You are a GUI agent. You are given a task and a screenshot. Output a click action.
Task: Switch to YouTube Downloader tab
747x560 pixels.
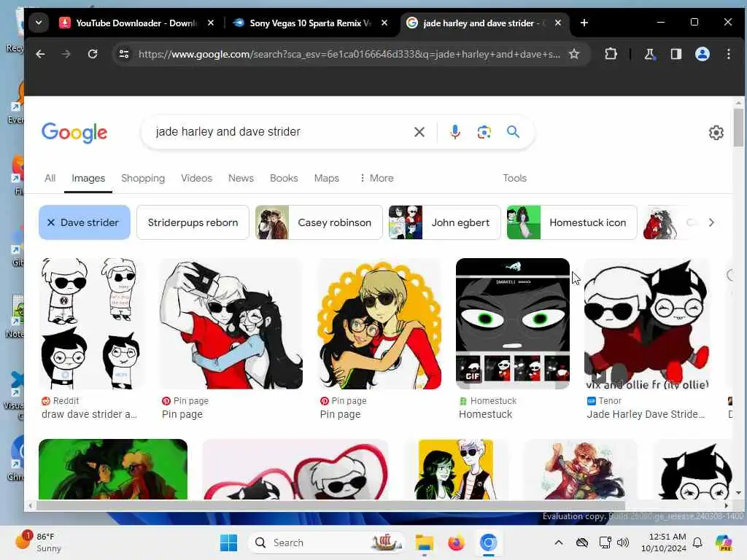point(136,23)
